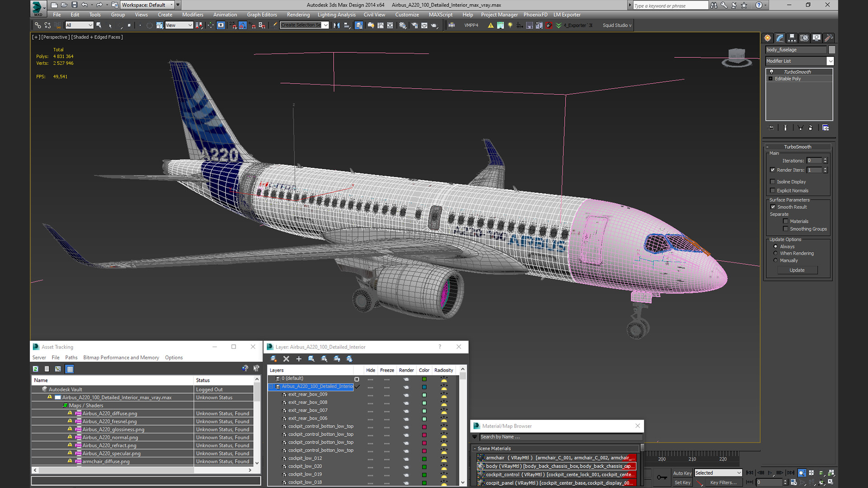This screenshot has height=488, width=868.
Task: Select When Rendering update option
Action: [776, 253]
